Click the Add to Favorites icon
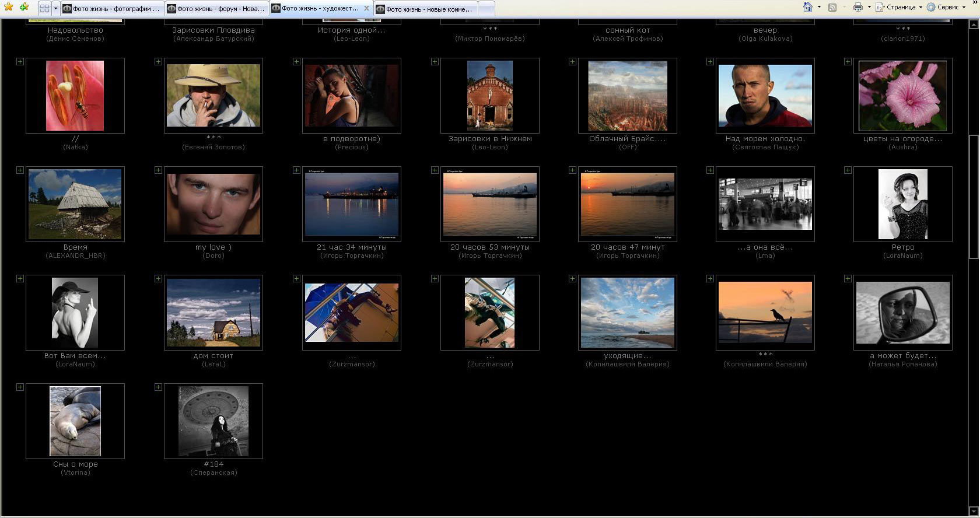The image size is (980, 518). pos(24,7)
